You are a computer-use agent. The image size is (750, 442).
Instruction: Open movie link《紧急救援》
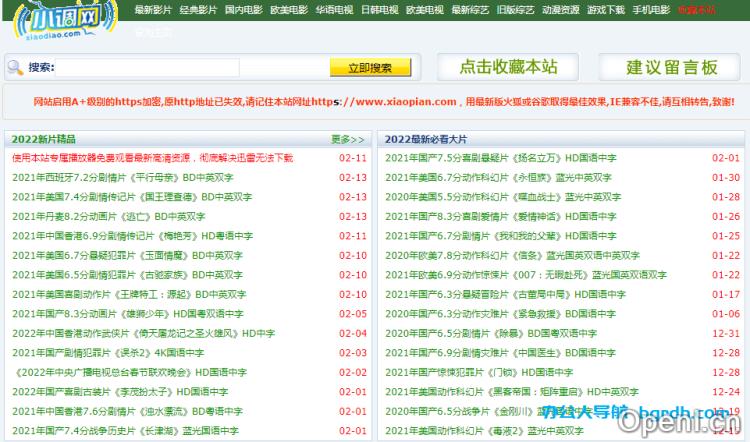[501, 314]
